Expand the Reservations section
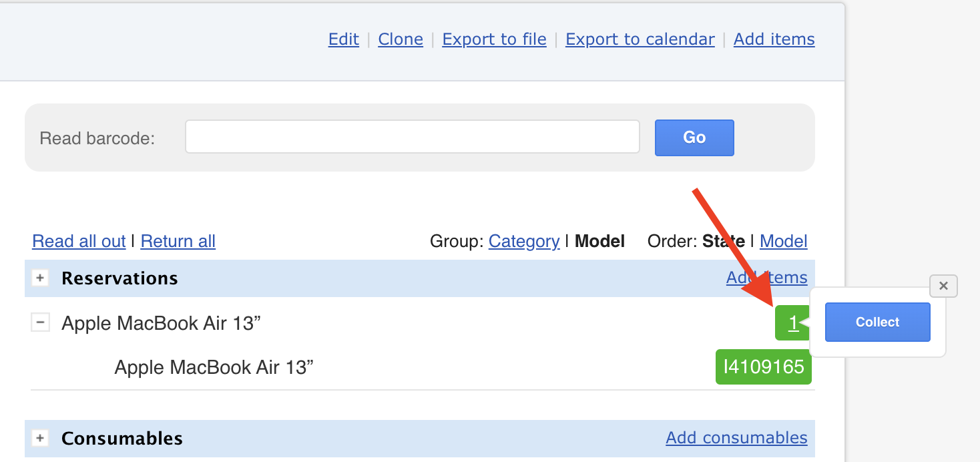Screen dimensions: 980x462 tap(41, 278)
